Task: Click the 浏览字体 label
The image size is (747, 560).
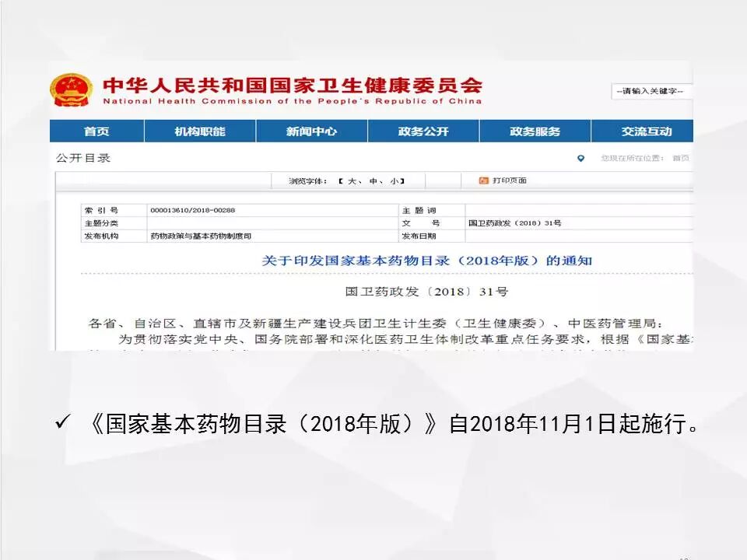Action: click(307, 181)
